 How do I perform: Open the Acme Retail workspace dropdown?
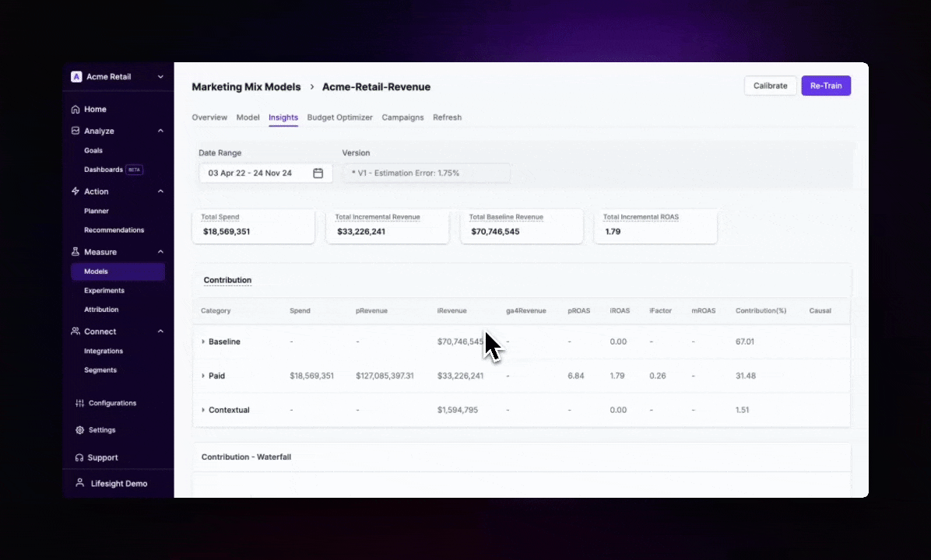pyautogui.click(x=160, y=76)
